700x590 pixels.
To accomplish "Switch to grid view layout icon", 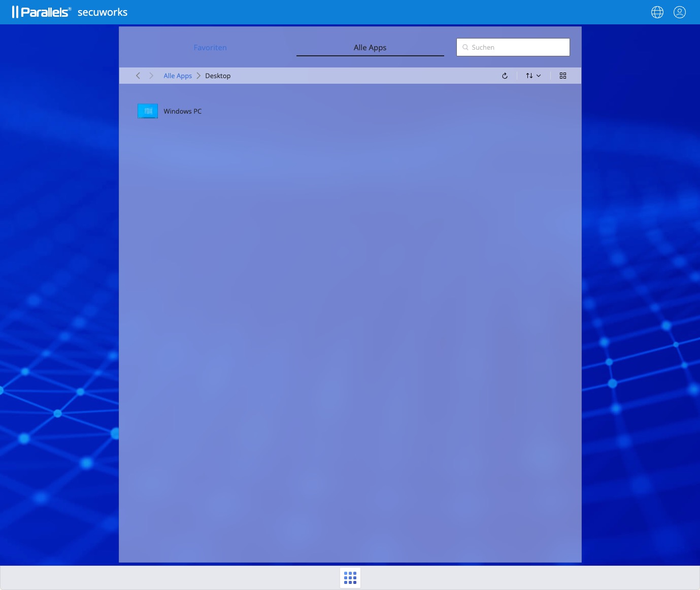I will (x=562, y=76).
